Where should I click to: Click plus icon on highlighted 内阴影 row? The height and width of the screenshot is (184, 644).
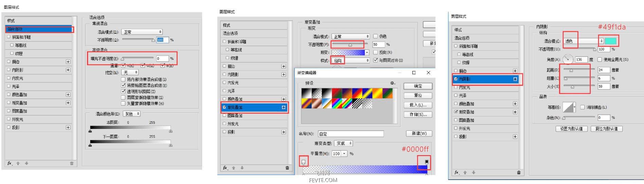tap(515, 79)
